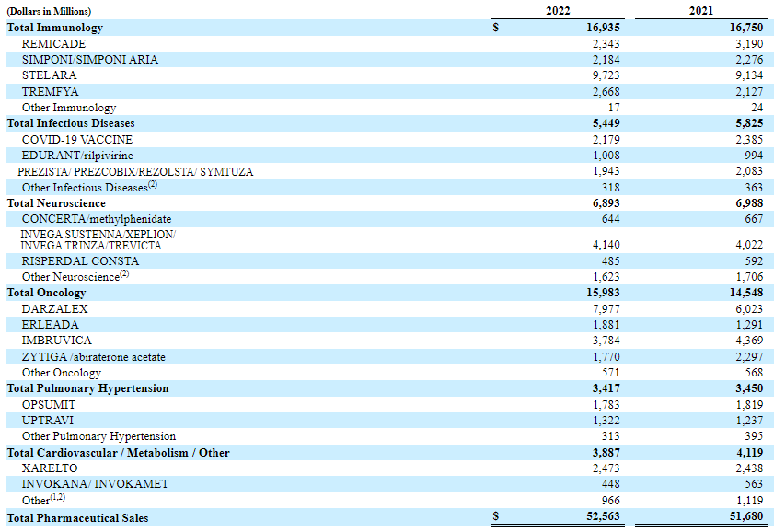Click DARZALEX 2022 value 7,977
The width and height of the screenshot is (774, 532).
point(606,309)
